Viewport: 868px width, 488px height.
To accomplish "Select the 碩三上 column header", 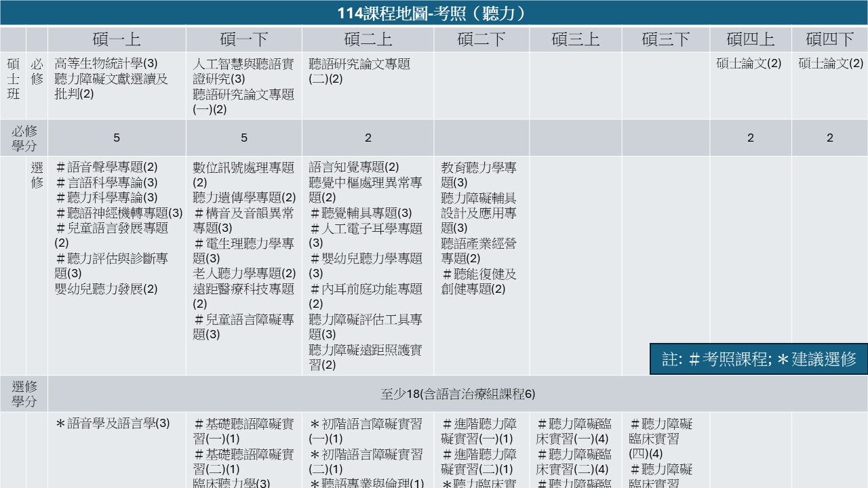I will coord(576,39).
